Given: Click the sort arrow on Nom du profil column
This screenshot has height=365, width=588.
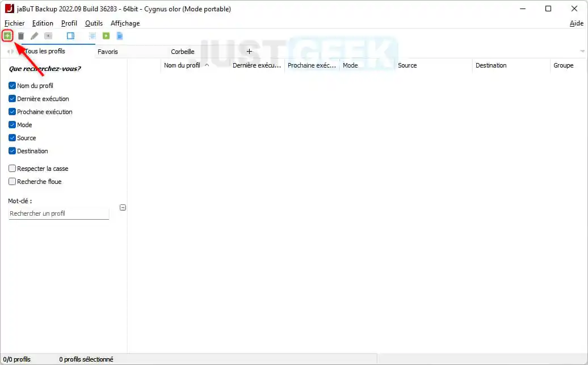Looking at the screenshot, I should pyautogui.click(x=207, y=65).
